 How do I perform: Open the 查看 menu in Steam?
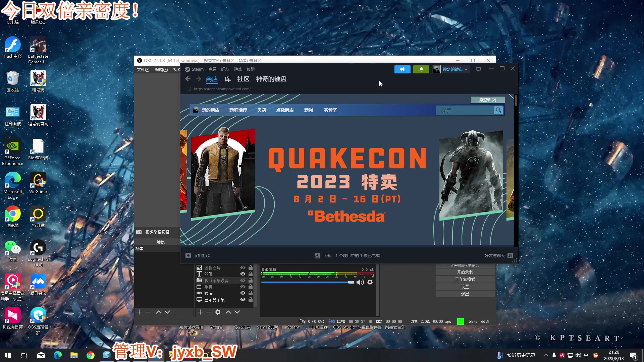(x=212, y=69)
